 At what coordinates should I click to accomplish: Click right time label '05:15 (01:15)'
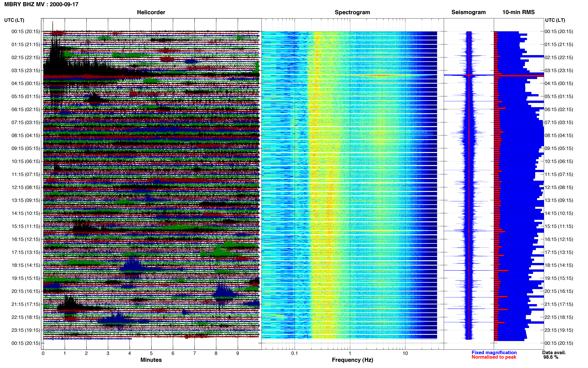click(559, 96)
